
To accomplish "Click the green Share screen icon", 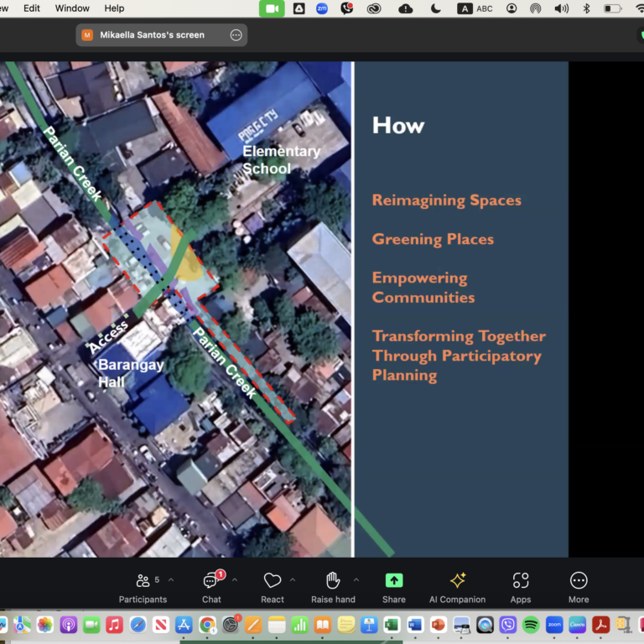I will point(394,580).
